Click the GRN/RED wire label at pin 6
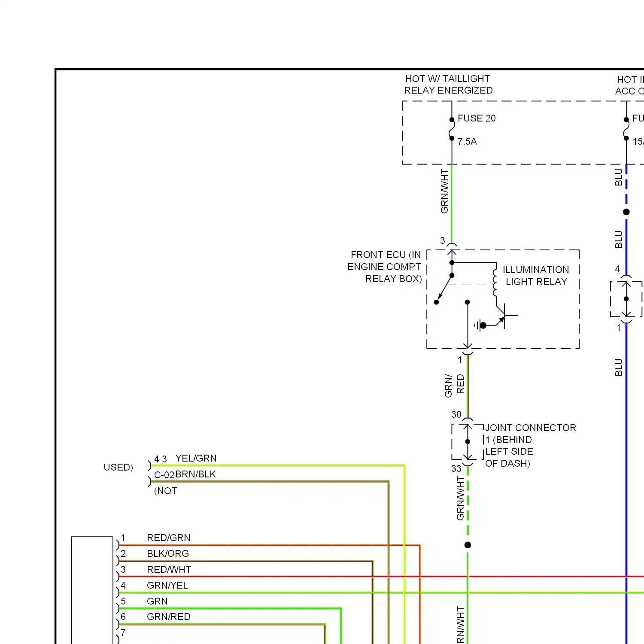 click(169, 617)
